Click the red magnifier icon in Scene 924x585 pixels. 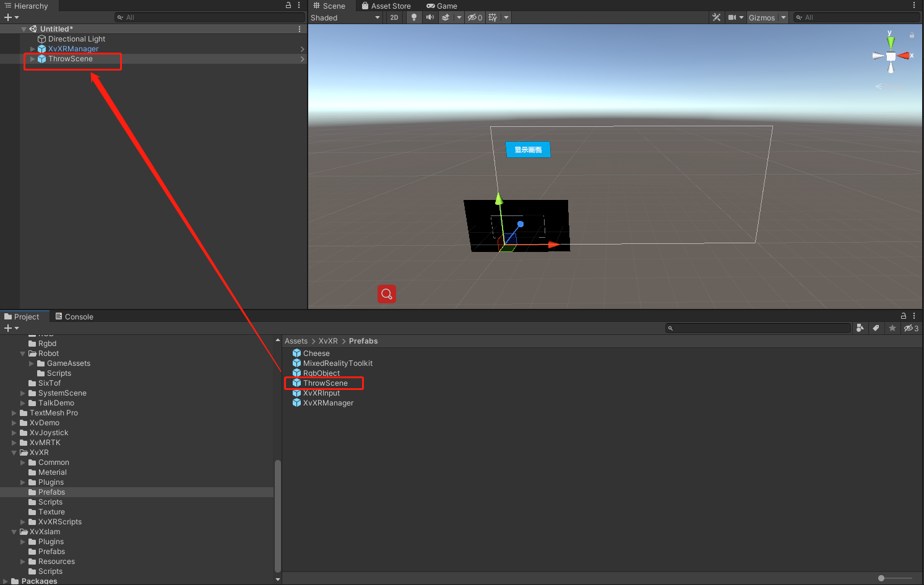(387, 293)
